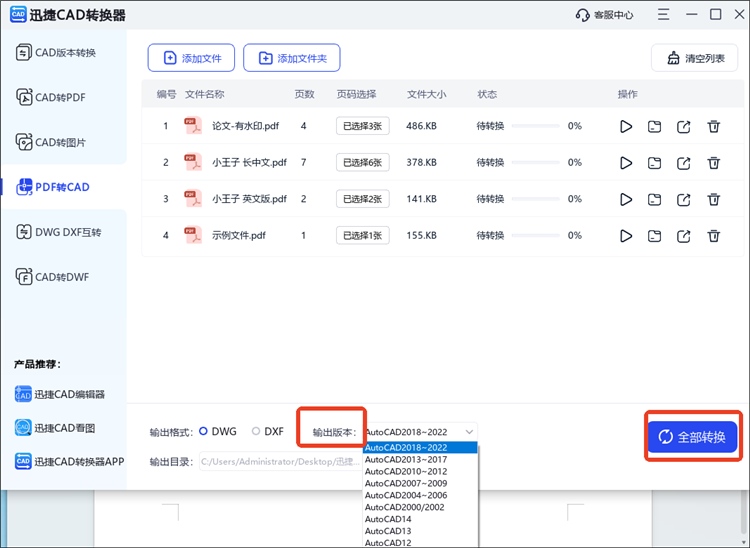Open page selection 已选择3张 for 论文-有水印.pdf
The height and width of the screenshot is (548, 750).
[362, 126]
